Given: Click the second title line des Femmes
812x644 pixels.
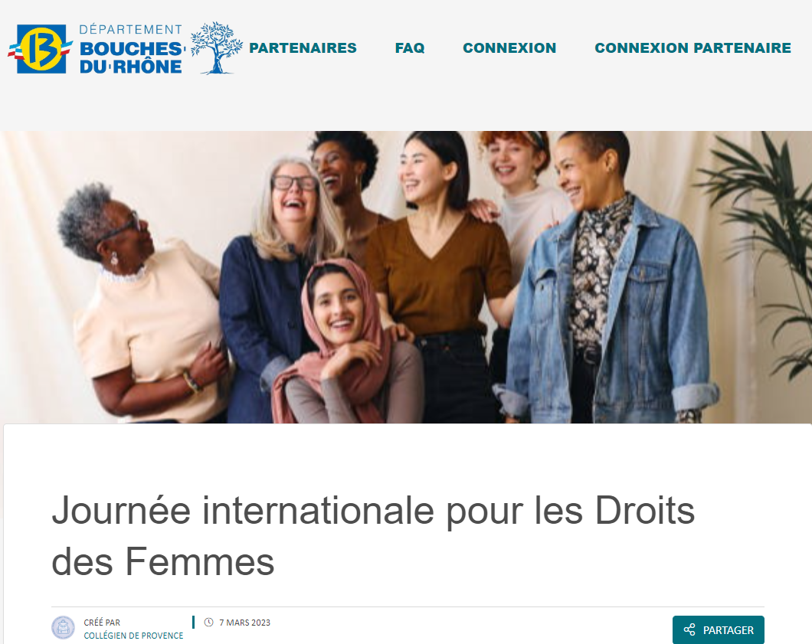Looking at the screenshot, I should pos(162,562).
